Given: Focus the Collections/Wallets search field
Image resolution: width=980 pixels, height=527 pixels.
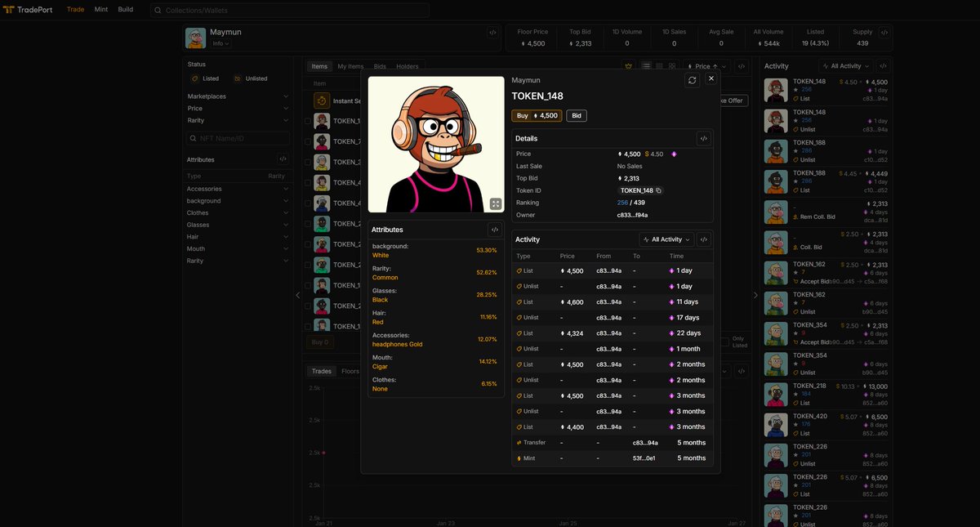Looking at the screenshot, I should [x=290, y=10].
